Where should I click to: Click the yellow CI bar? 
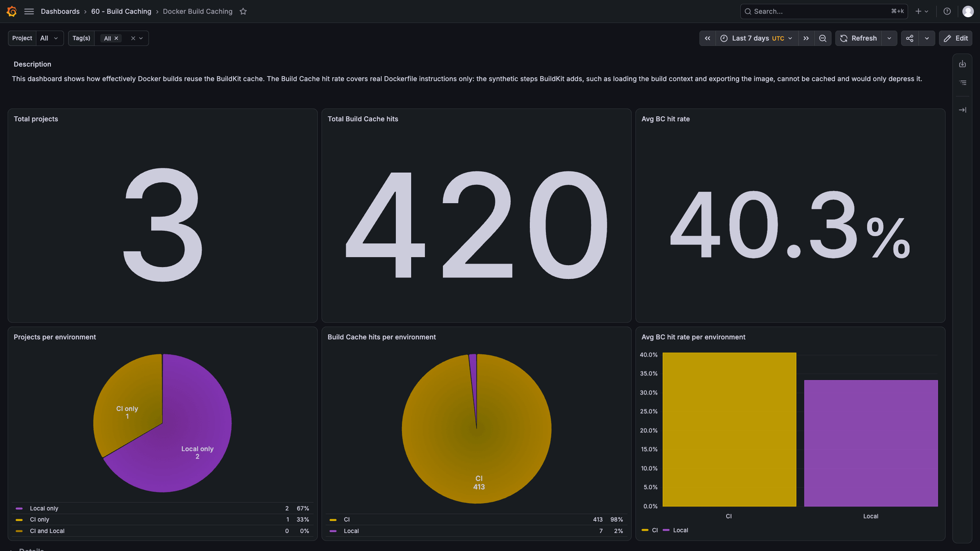click(x=729, y=430)
